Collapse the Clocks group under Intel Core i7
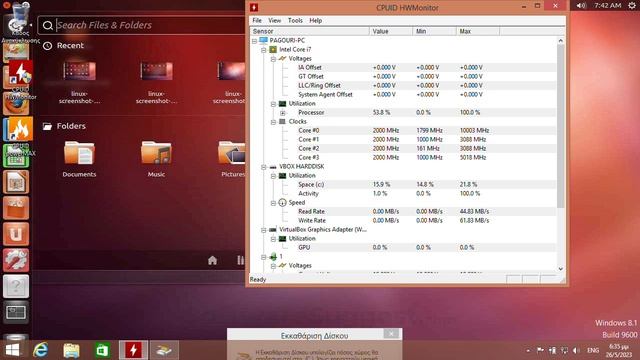This screenshot has width=640, height=360. pyautogui.click(x=273, y=122)
